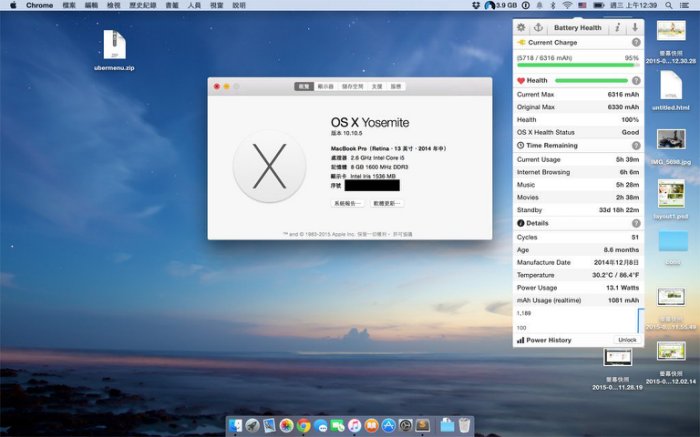
Task: Open System Preferences in the Dock
Action: click(x=405, y=425)
